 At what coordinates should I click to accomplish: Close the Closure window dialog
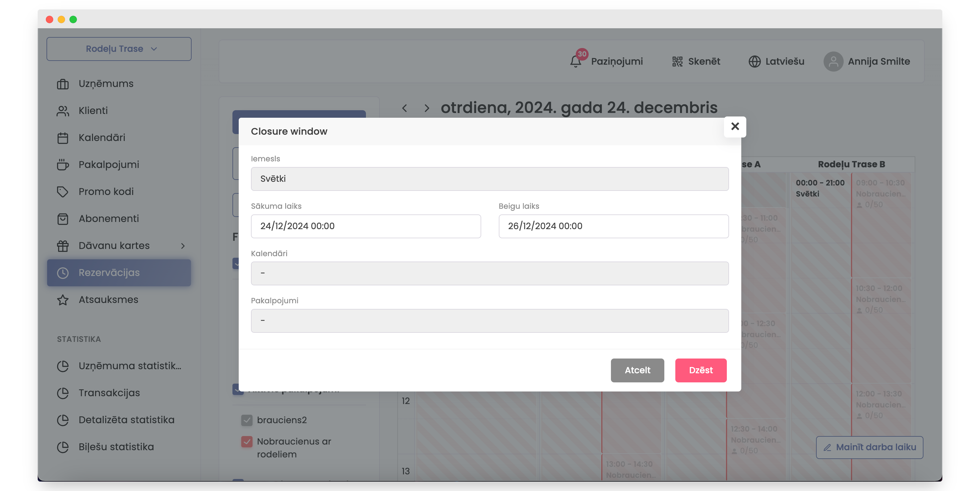click(735, 126)
